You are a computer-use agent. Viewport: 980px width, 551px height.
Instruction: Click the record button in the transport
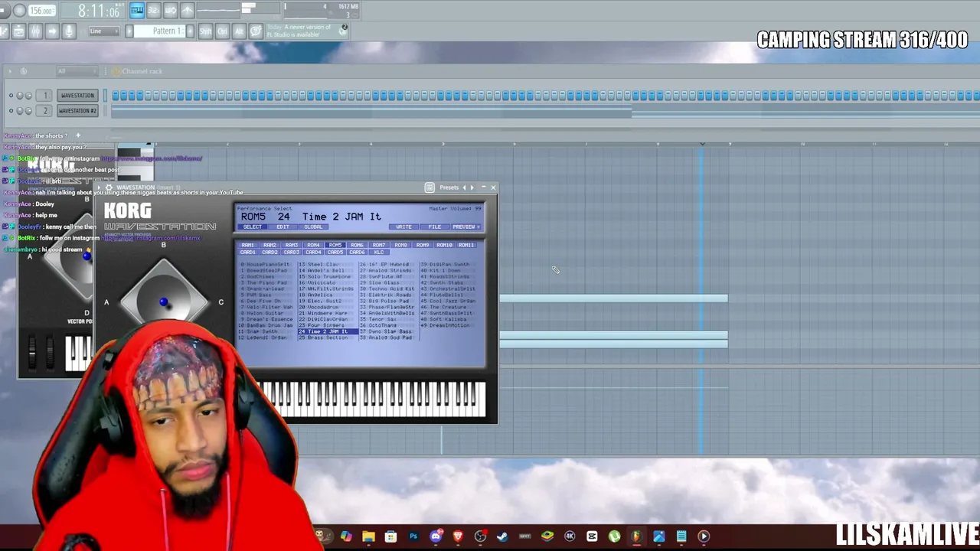[x=20, y=11]
